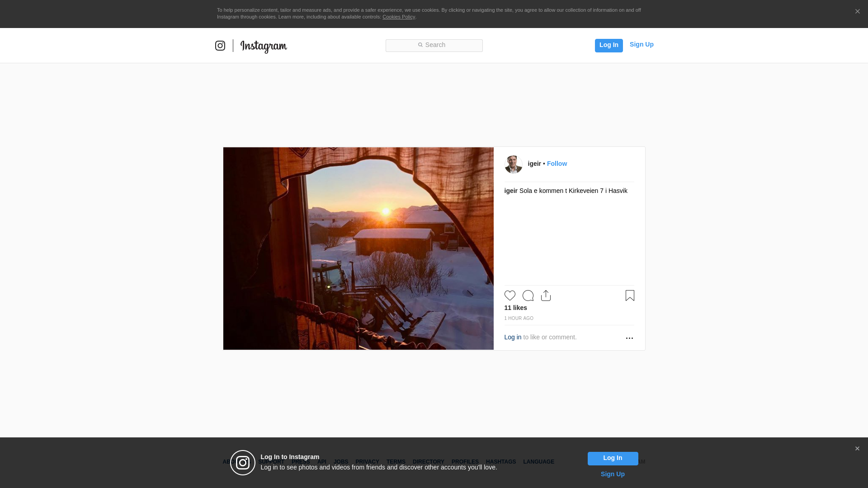Open DIRECTORY in the footer menu
The height and width of the screenshot is (488, 868).
[x=428, y=462]
